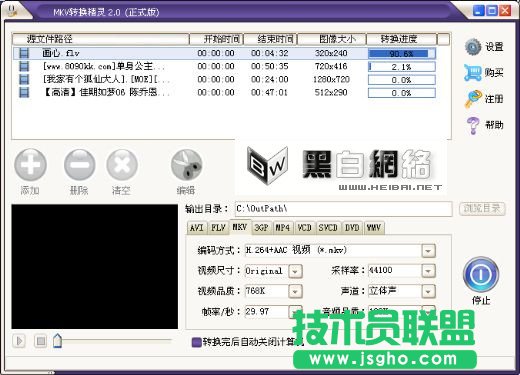
Task: Open the 帮助 help question mark
Action: (473, 125)
